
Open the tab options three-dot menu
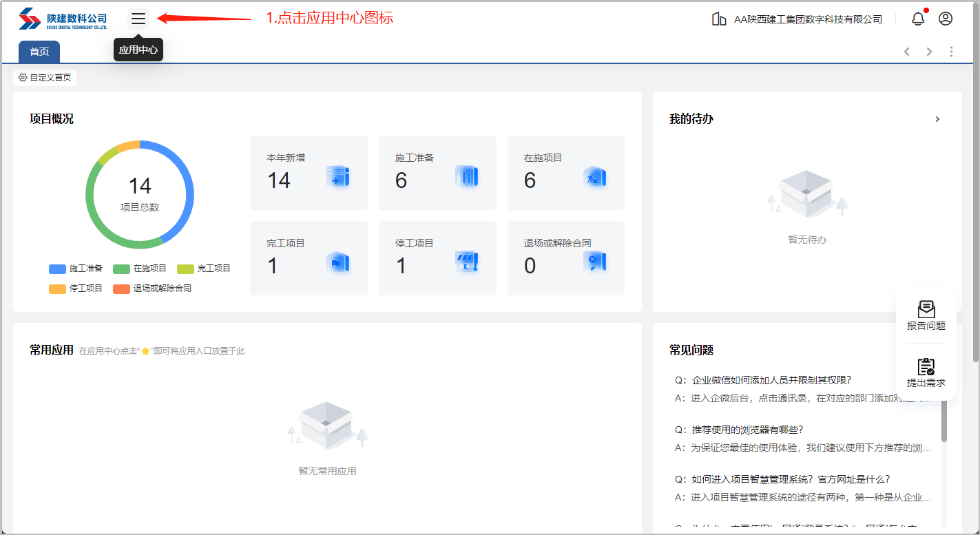click(x=951, y=52)
